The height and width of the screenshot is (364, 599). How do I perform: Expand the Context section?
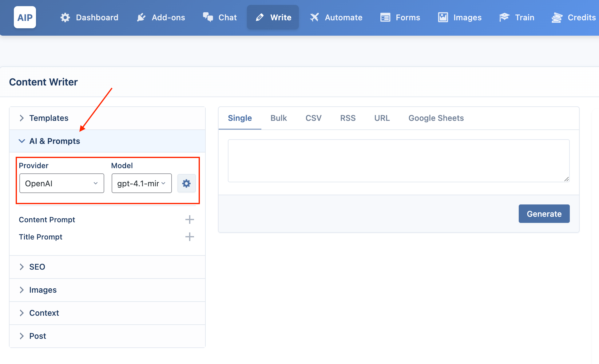click(x=107, y=313)
